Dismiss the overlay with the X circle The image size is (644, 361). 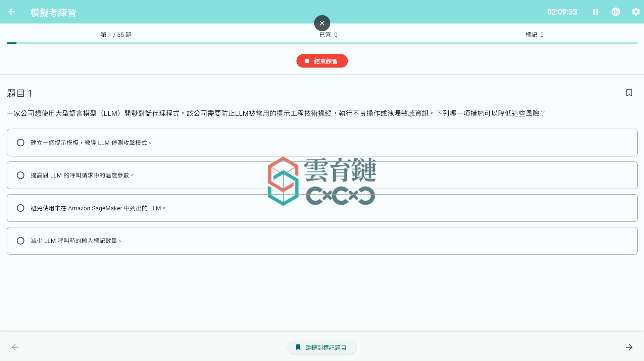322,23
